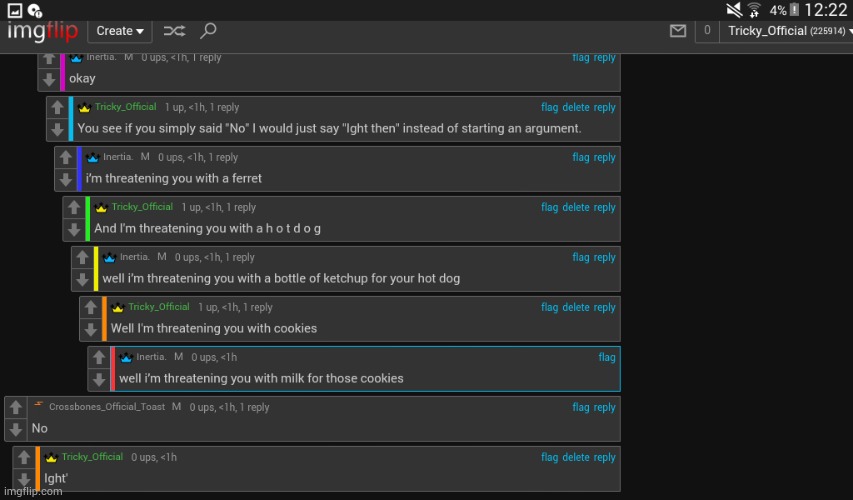
Task: Downvote the 'threatening you with a ferret' comment
Action: 65,180
